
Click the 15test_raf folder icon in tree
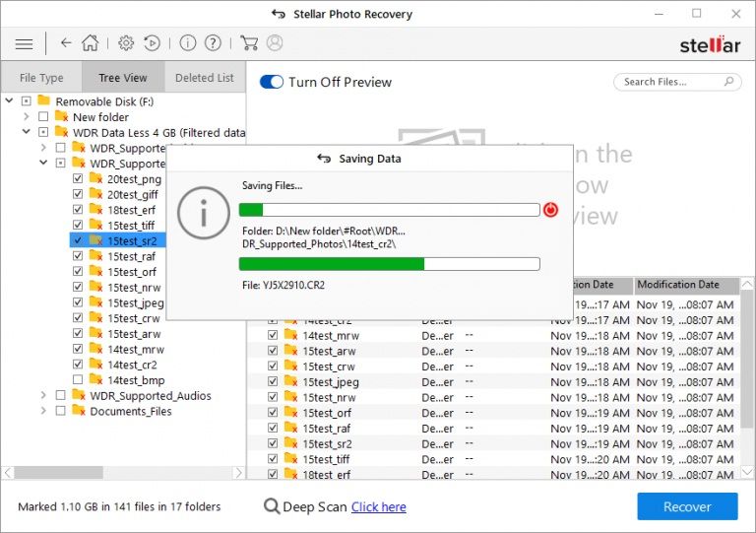[95, 255]
